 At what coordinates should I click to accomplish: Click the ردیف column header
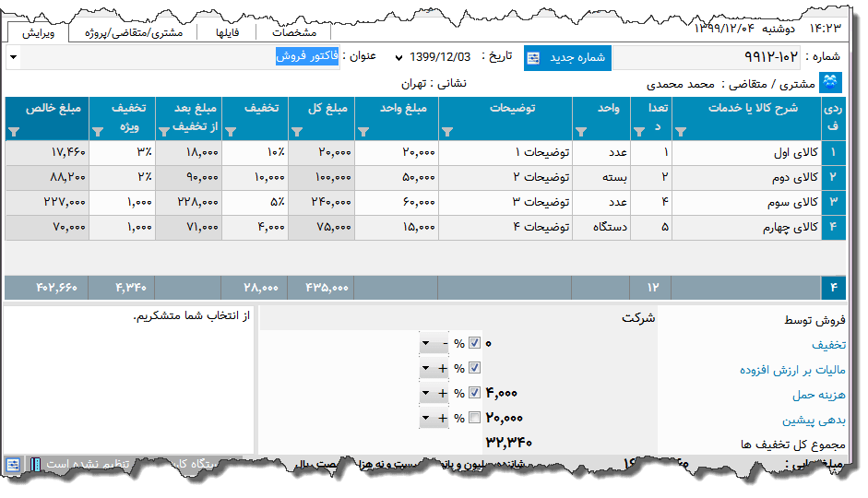pos(834,118)
